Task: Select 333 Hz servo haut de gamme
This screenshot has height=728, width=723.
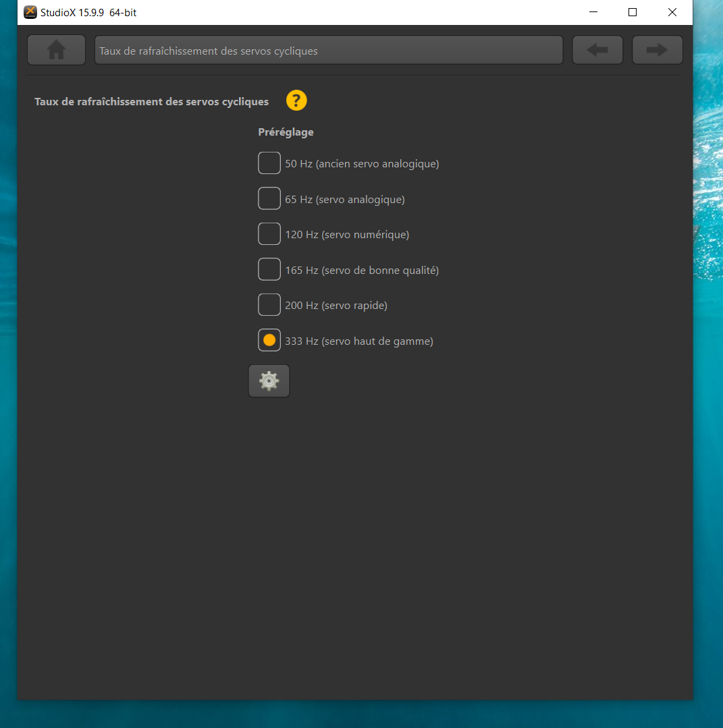Action: (269, 340)
